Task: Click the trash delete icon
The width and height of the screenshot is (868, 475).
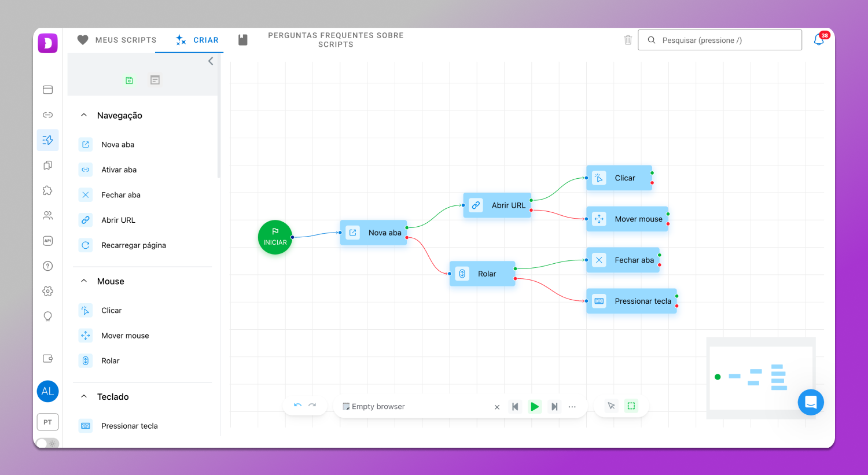Action: point(628,40)
